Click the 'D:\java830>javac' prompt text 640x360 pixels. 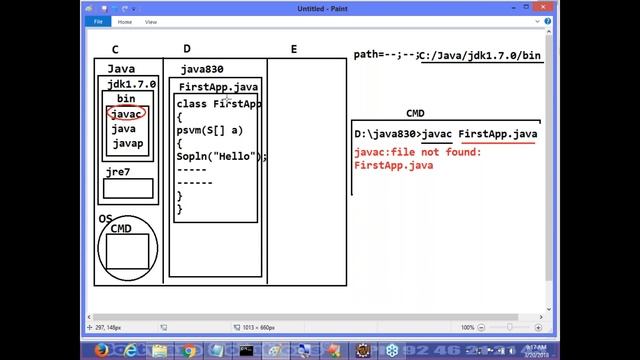point(403,134)
